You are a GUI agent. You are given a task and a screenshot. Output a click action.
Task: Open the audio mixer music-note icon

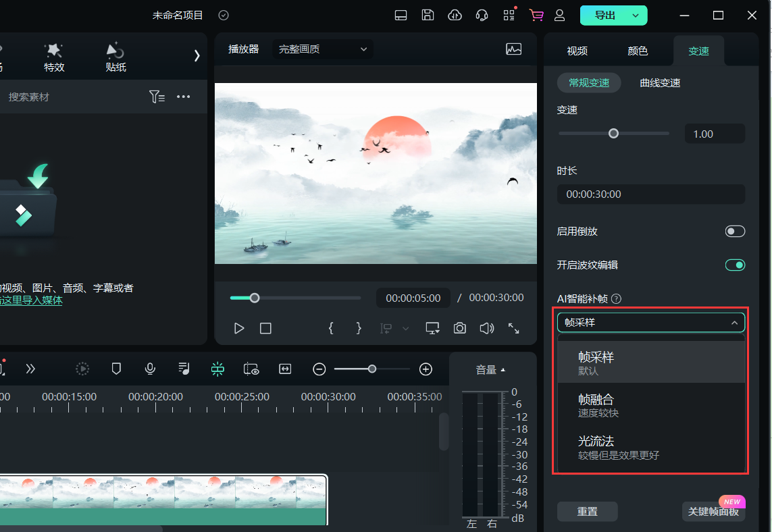click(x=184, y=369)
